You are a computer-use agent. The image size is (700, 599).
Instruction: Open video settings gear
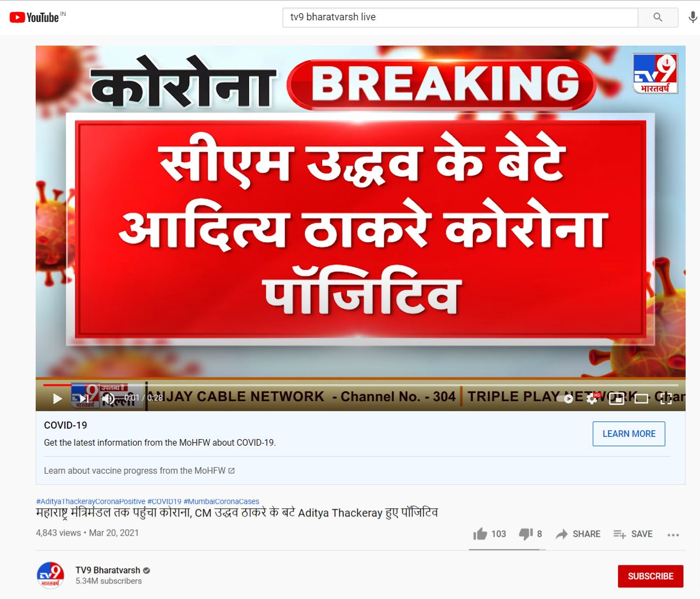click(592, 398)
